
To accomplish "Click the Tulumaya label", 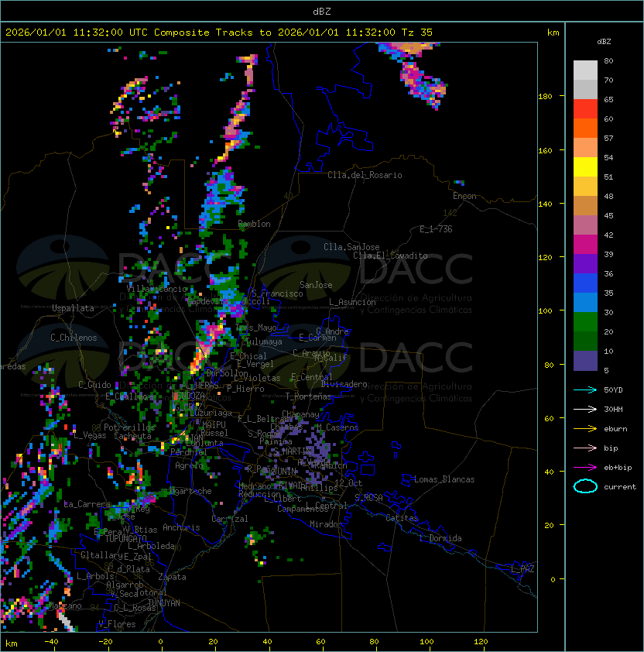I will (264, 341).
